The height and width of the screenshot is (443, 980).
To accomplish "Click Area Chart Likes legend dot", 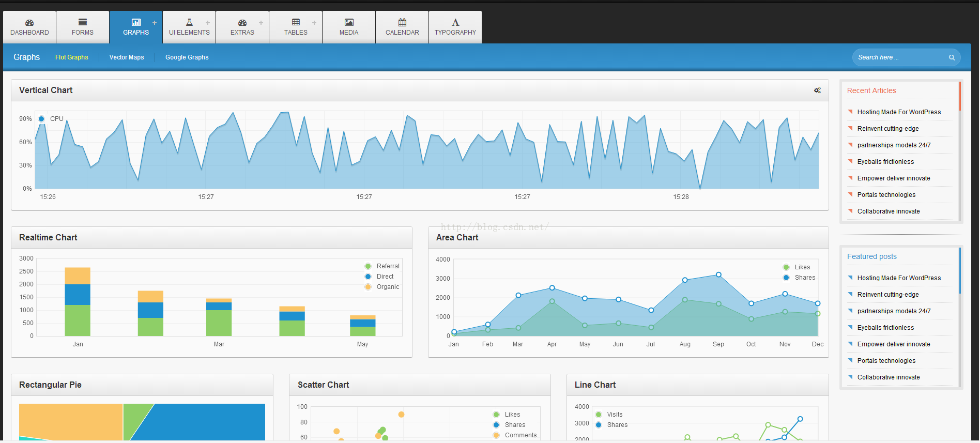I will (786, 267).
